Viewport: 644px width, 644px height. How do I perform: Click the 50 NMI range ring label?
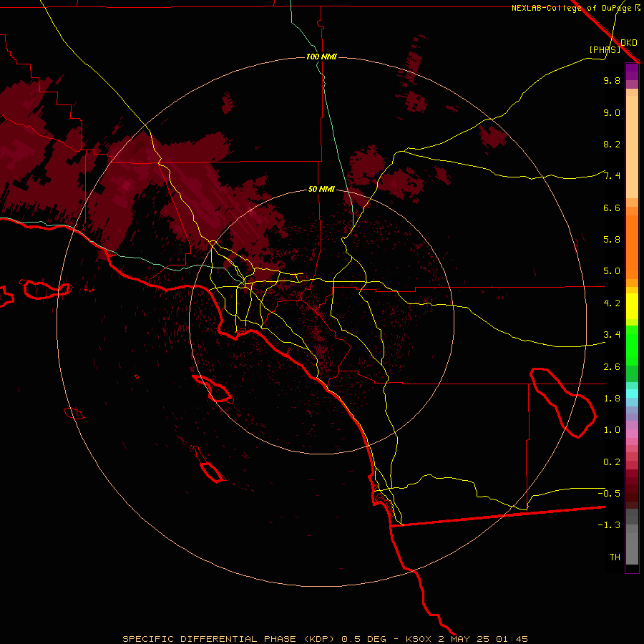pos(321,190)
